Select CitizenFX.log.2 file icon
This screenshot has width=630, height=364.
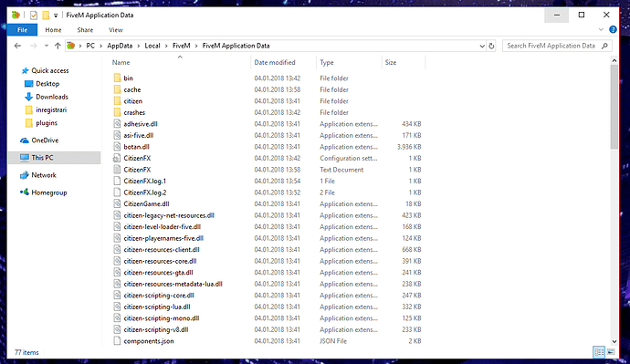tap(117, 192)
